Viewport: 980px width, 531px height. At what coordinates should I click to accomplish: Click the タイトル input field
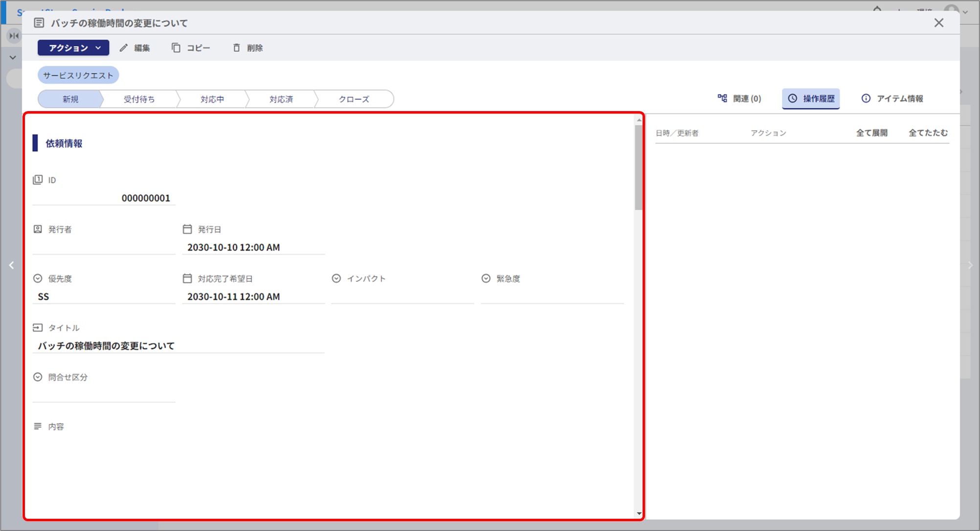178,346
